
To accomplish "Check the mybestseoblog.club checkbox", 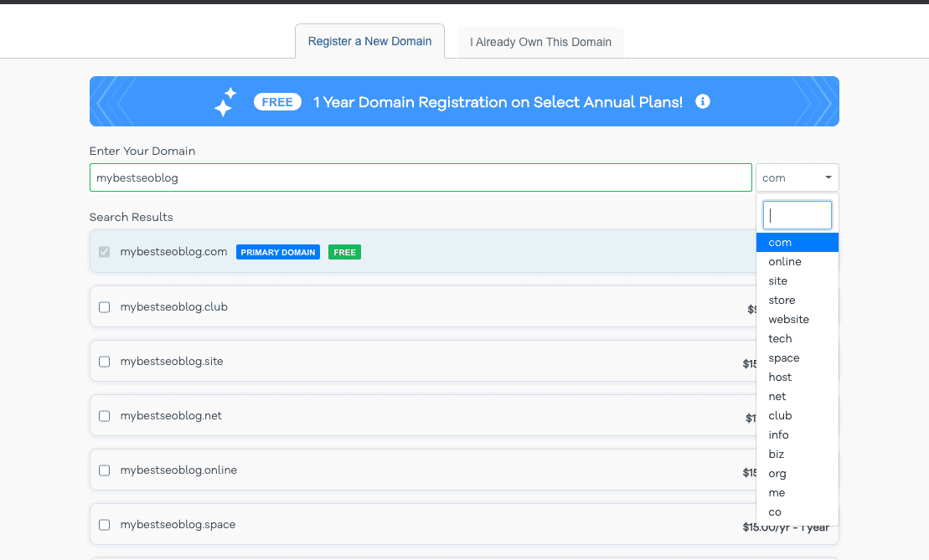I will [104, 306].
